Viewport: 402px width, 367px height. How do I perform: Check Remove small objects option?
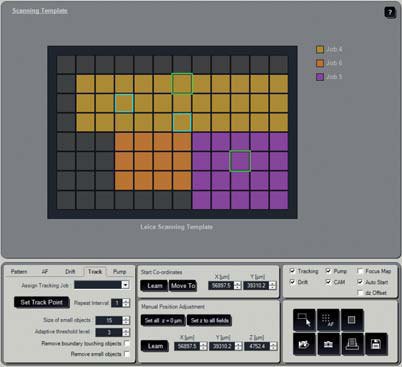(x=127, y=354)
